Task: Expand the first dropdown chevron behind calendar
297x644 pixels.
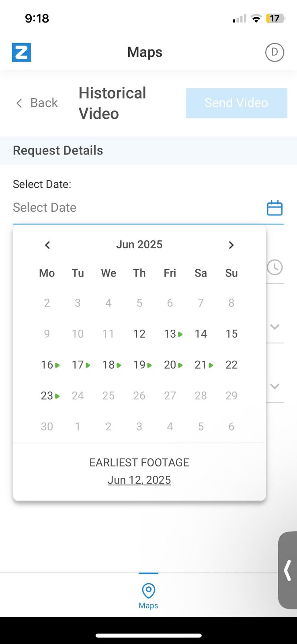Action: [275, 327]
